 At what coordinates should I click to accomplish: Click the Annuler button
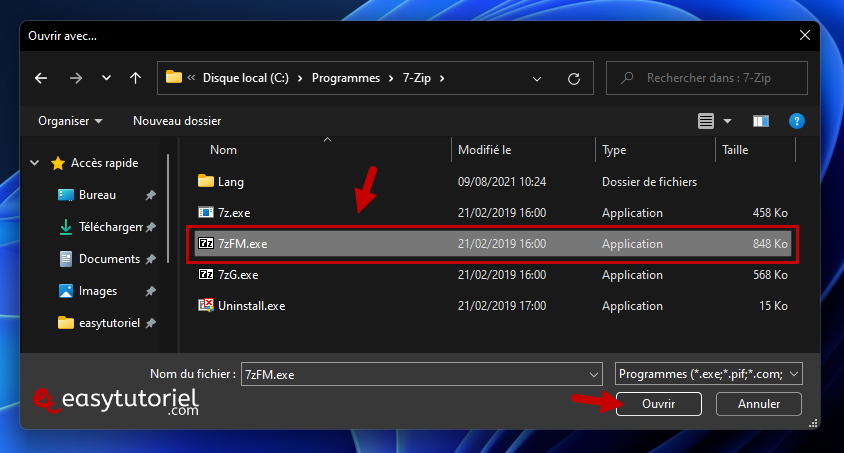click(x=758, y=404)
